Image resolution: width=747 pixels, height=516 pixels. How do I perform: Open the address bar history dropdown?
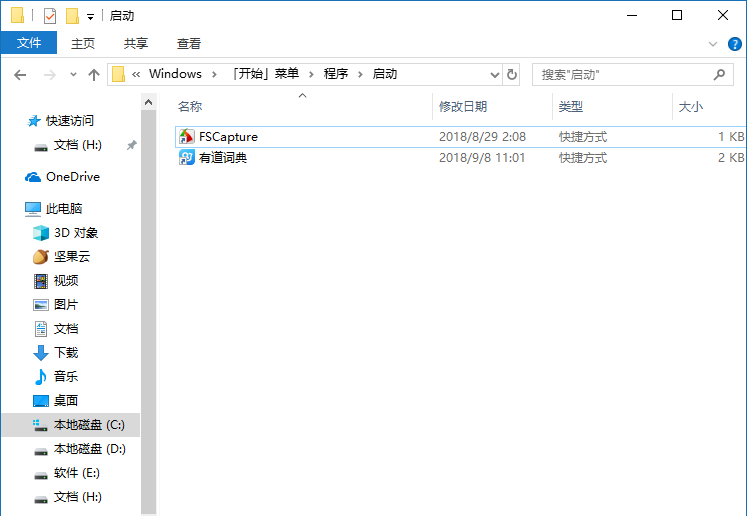tap(494, 74)
